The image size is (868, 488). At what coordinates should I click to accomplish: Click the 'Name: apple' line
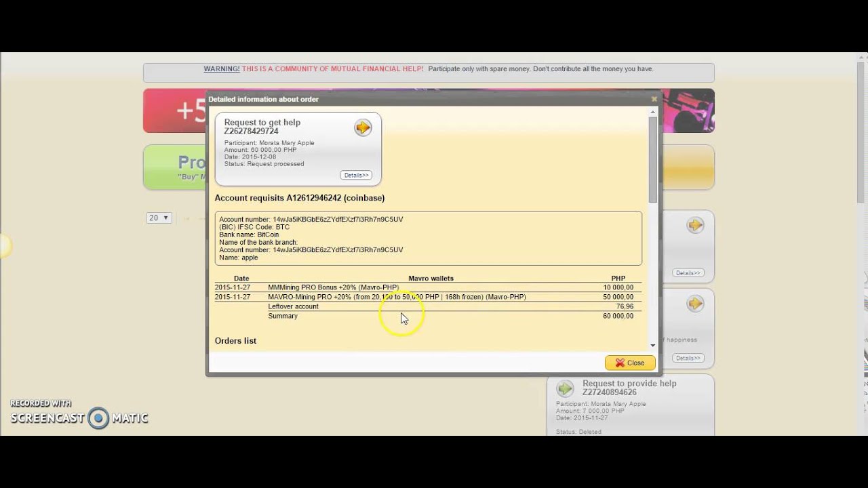[x=239, y=258]
